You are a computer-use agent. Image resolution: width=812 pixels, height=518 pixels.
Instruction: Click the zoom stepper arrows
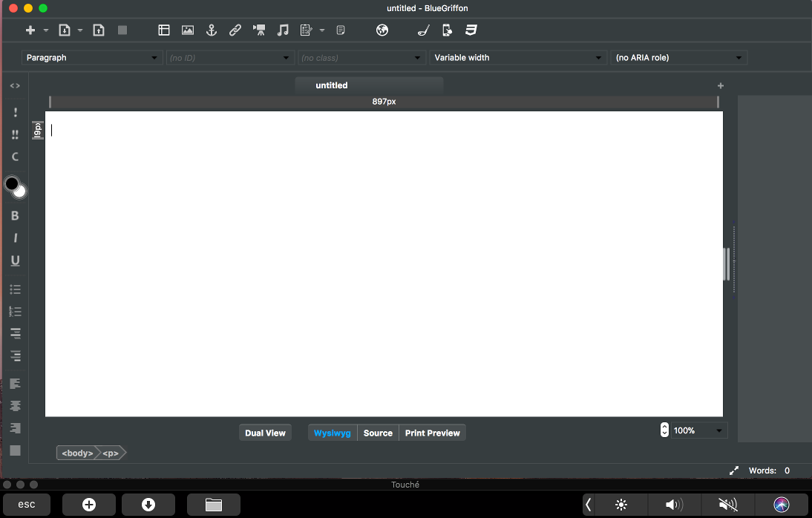664,430
